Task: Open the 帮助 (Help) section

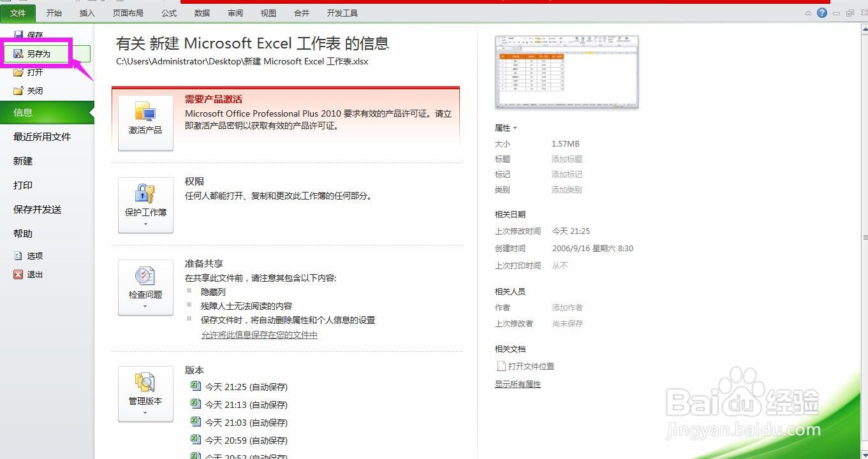Action: pos(23,233)
